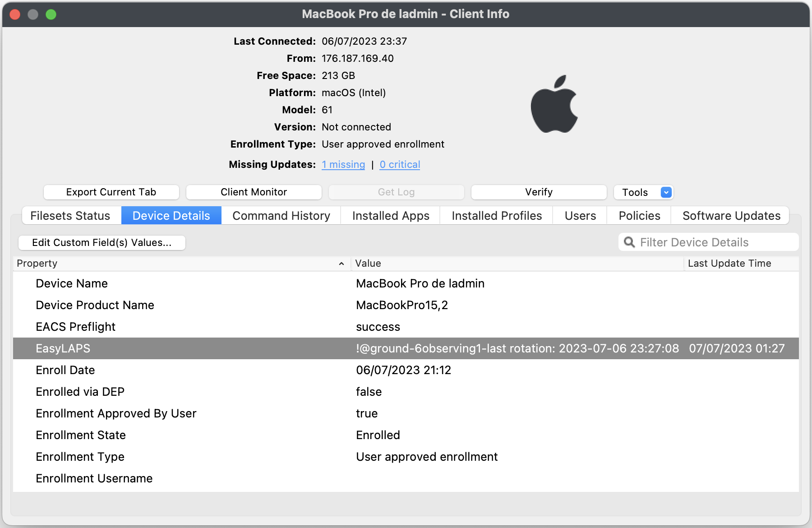The image size is (812, 528).
Task: Select the EasyLAPS property row
Action: tap(406, 348)
